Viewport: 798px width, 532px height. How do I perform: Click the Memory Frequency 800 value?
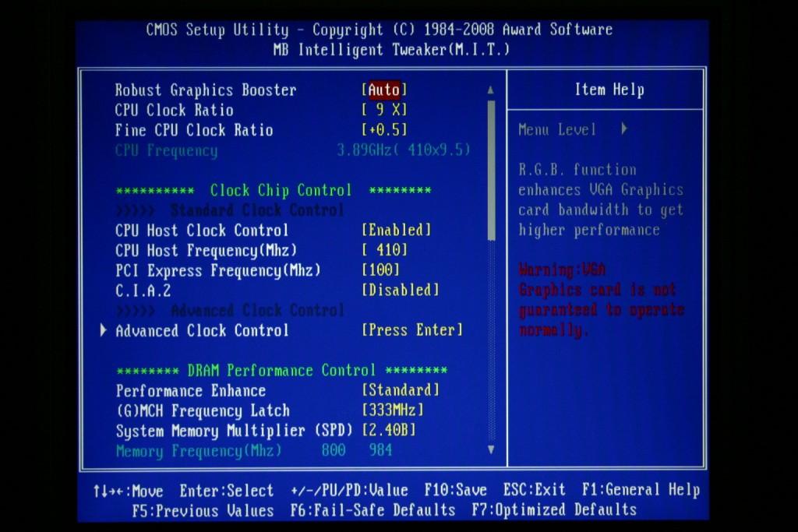(334, 450)
